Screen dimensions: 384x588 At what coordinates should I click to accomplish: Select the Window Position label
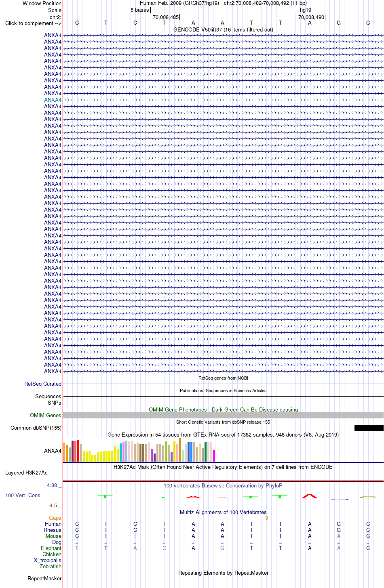pos(42,3)
